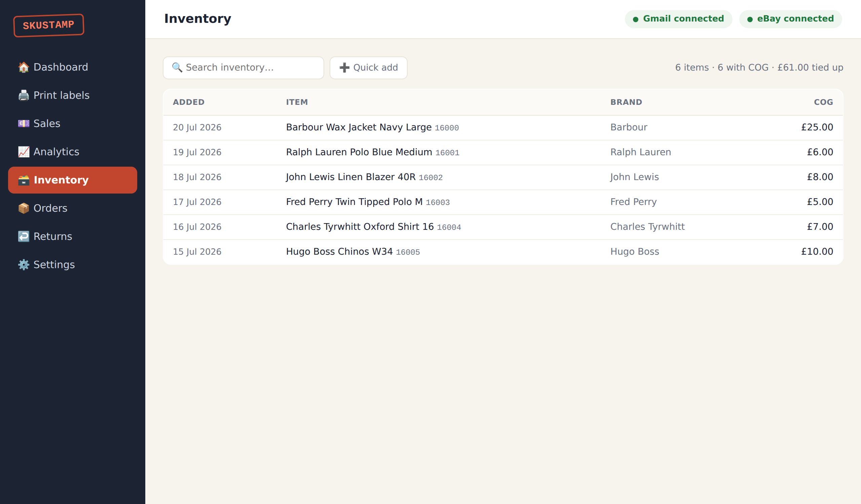
Task: Click the Inventory file box icon
Action: click(24, 180)
